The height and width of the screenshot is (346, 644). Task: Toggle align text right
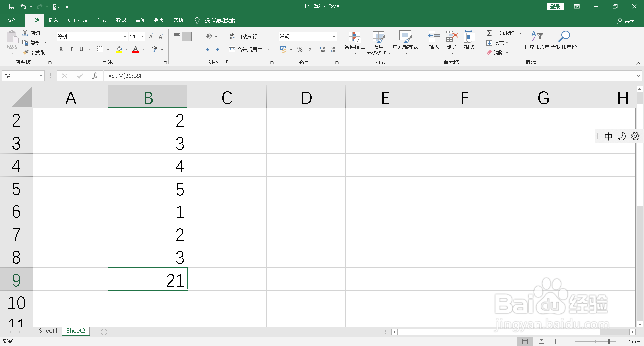click(197, 49)
